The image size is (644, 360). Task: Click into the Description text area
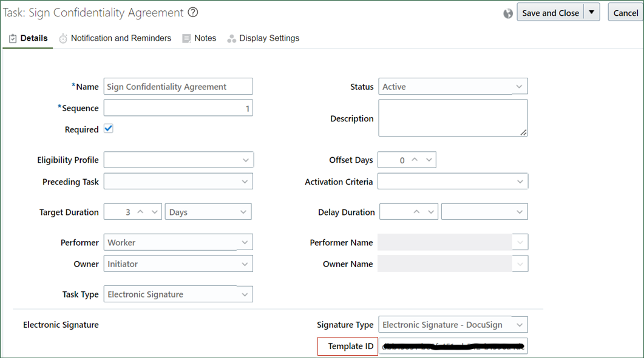(453, 118)
